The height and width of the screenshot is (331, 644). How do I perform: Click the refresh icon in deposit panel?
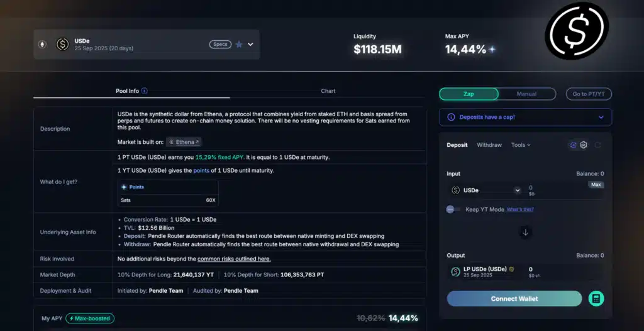[598, 145]
